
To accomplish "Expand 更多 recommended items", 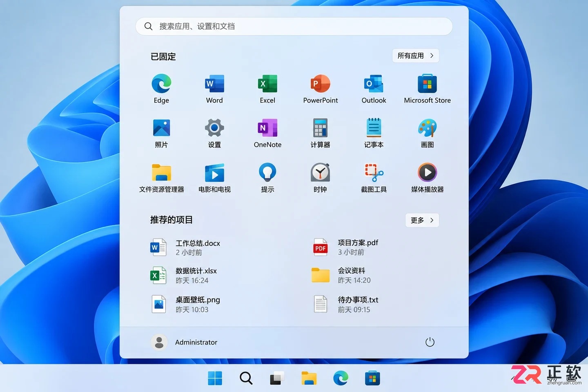I will tap(422, 220).
